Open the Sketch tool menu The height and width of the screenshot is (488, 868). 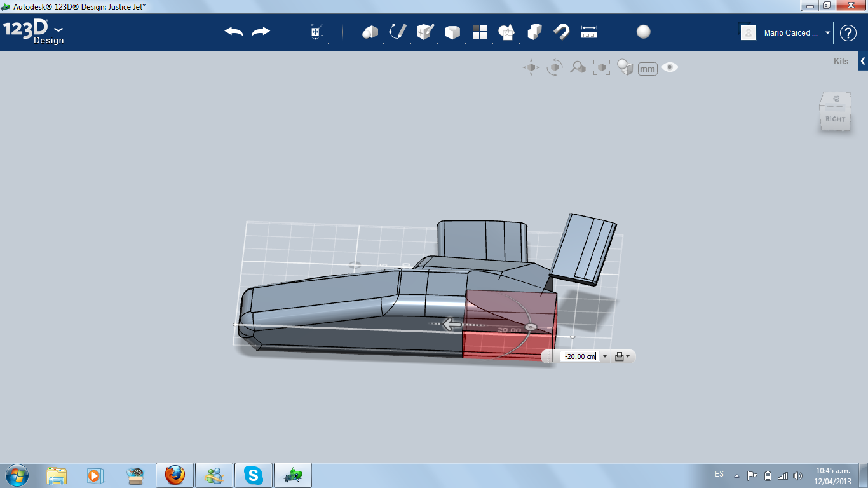click(x=397, y=32)
